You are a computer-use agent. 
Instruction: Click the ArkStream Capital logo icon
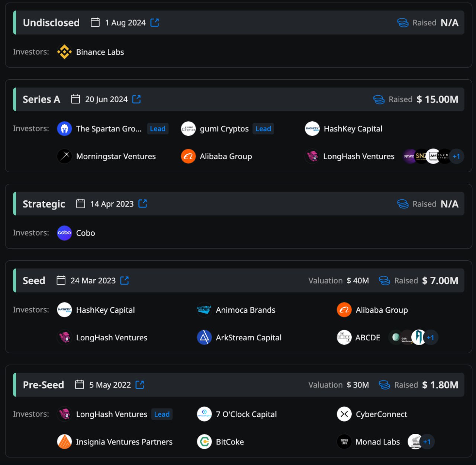coord(204,337)
